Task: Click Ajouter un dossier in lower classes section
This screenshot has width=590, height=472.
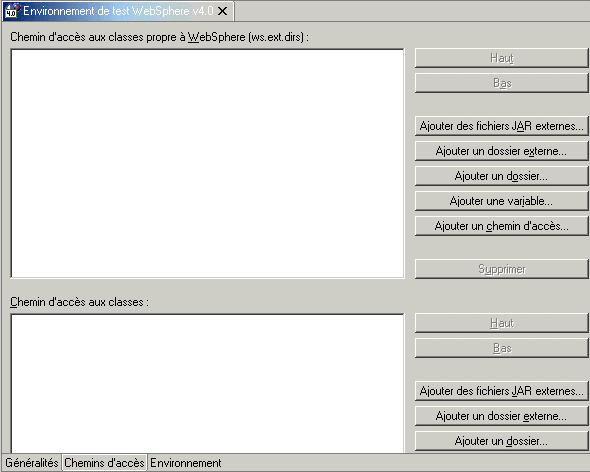Action: (x=502, y=441)
